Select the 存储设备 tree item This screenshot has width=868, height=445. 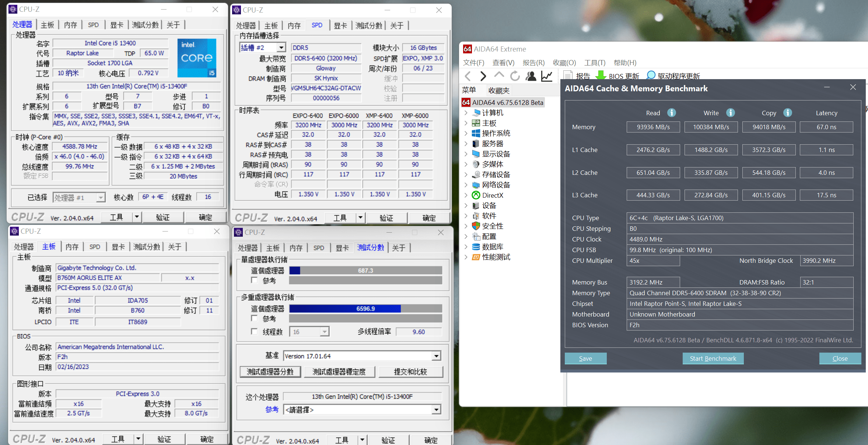coord(496,174)
